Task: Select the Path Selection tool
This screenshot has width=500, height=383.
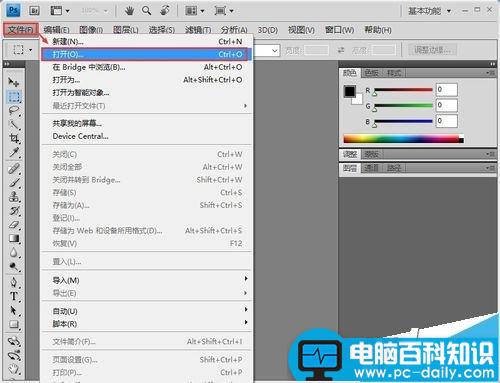Action: pyautogui.click(x=14, y=311)
